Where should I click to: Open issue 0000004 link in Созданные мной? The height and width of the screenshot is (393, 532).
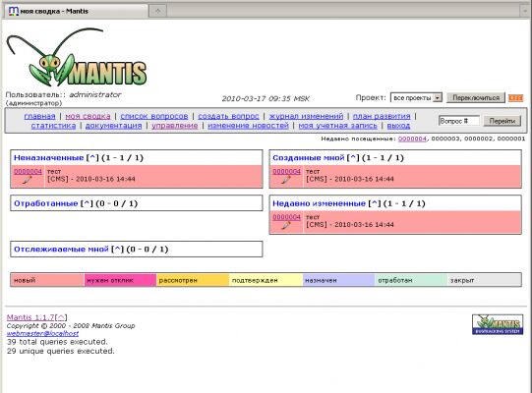coord(287,172)
